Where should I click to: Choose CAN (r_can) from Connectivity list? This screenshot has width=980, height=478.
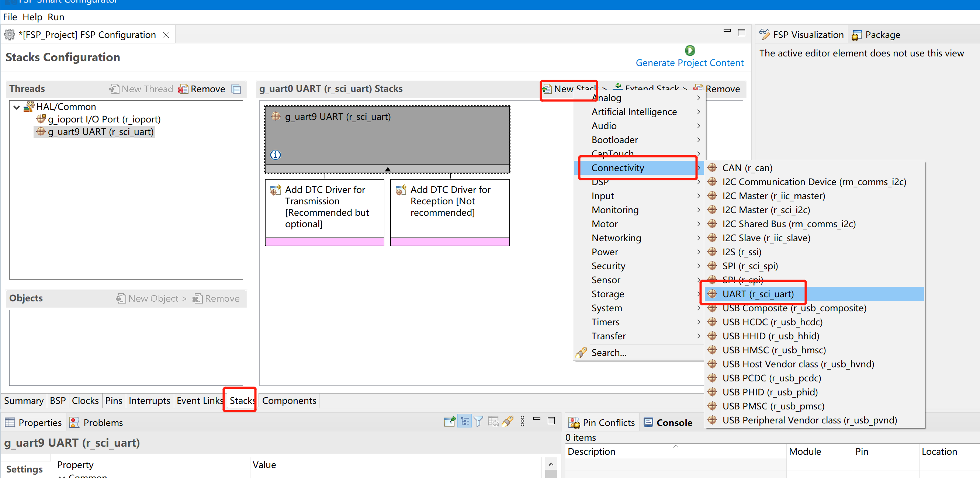(814, 168)
